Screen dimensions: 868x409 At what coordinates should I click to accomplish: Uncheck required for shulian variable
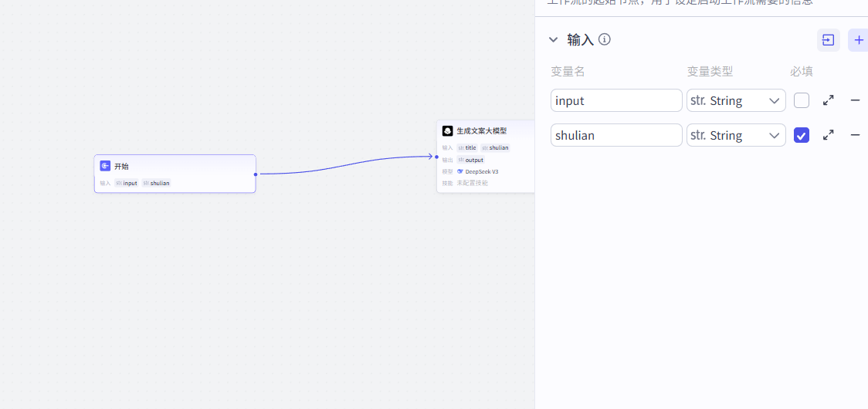tap(802, 135)
